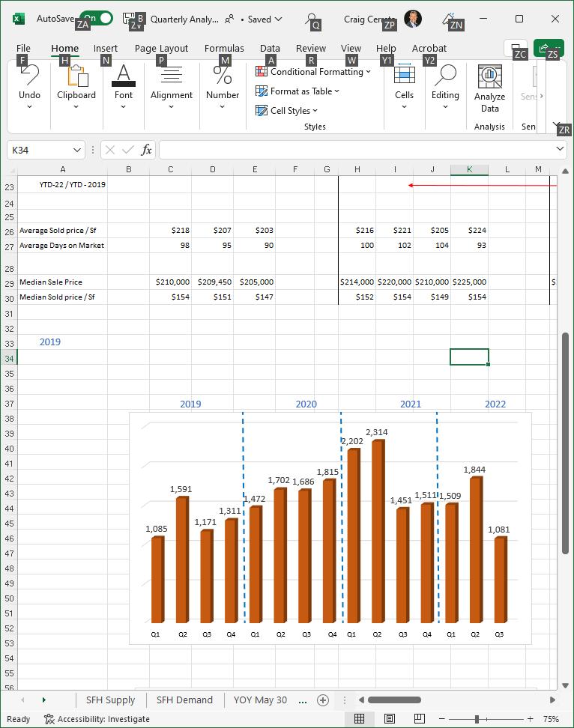Viewport: 574px width, 728px height.
Task: Open Craig's account profile picture
Action: point(412,19)
